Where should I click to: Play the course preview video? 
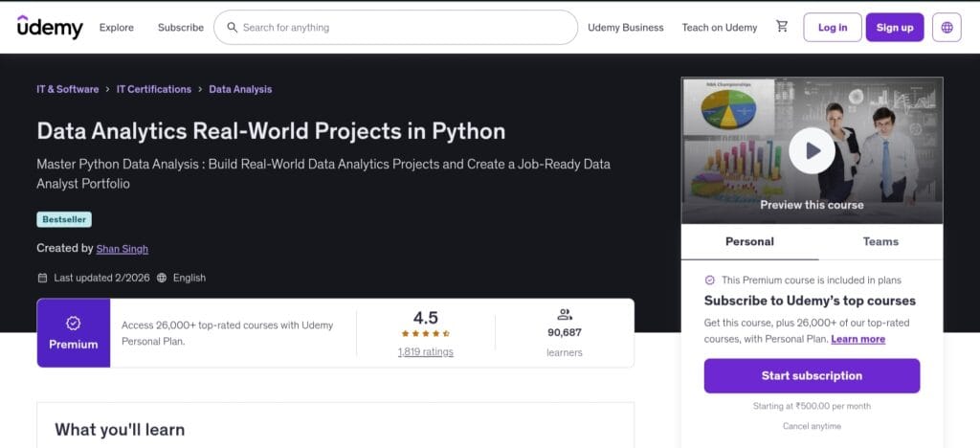812,150
